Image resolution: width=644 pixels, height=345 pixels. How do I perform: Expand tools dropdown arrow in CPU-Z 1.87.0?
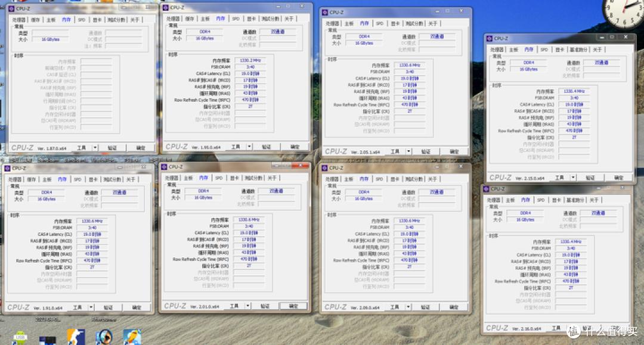point(95,148)
